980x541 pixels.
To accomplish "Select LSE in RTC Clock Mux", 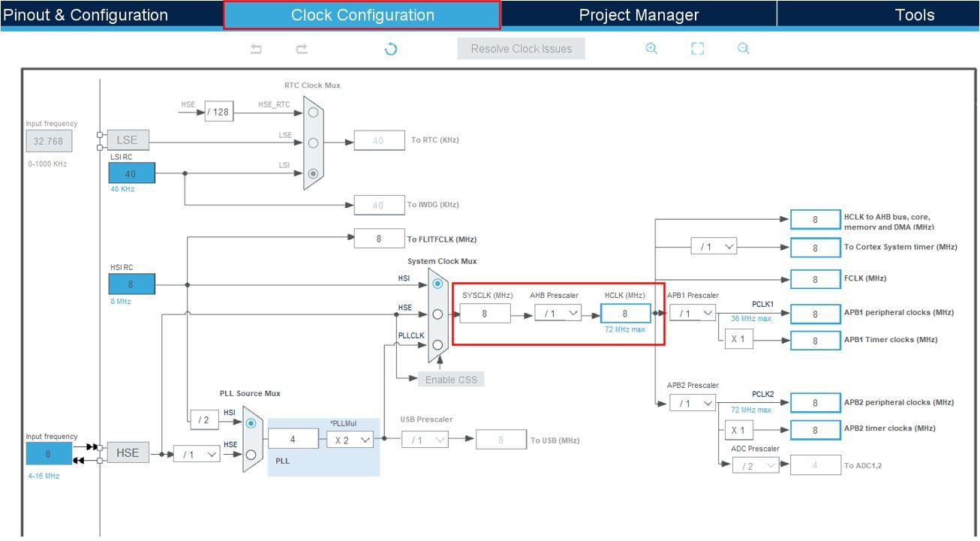I will click(314, 143).
